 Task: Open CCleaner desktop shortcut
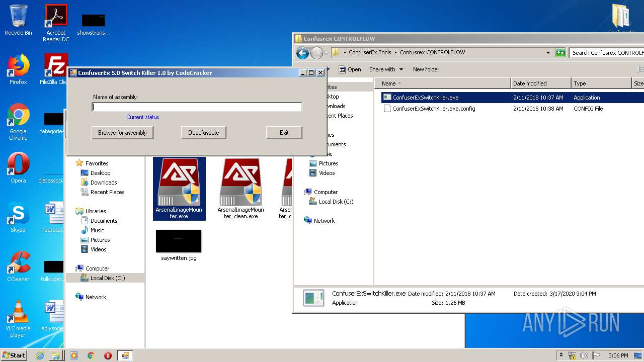click(18, 266)
